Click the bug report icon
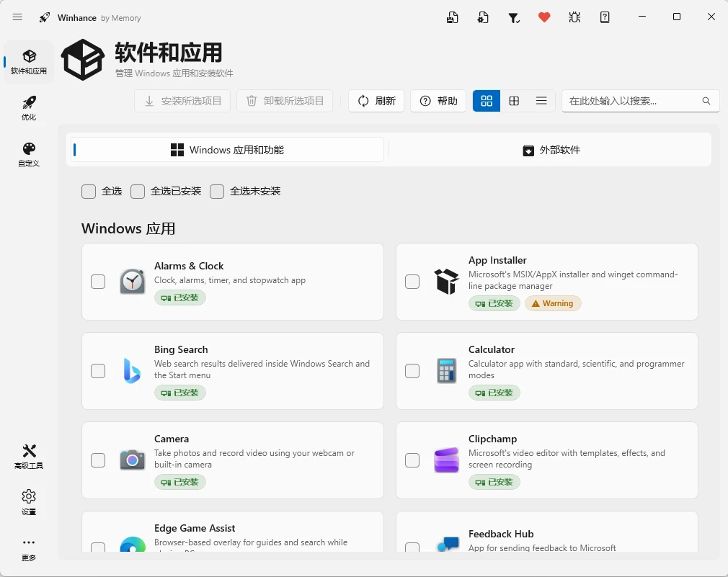Image resolution: width=728 pixels, height=577 pixels. coord(574,17)
